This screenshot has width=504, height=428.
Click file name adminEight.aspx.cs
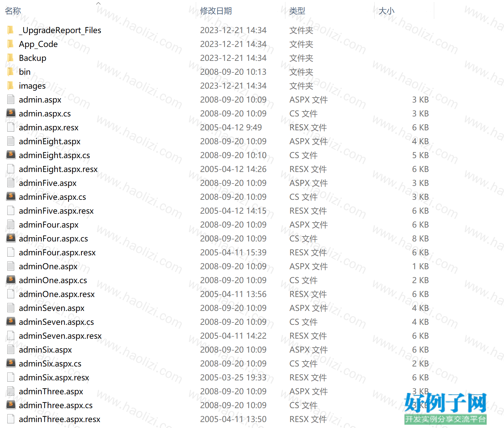pos(55,155)
